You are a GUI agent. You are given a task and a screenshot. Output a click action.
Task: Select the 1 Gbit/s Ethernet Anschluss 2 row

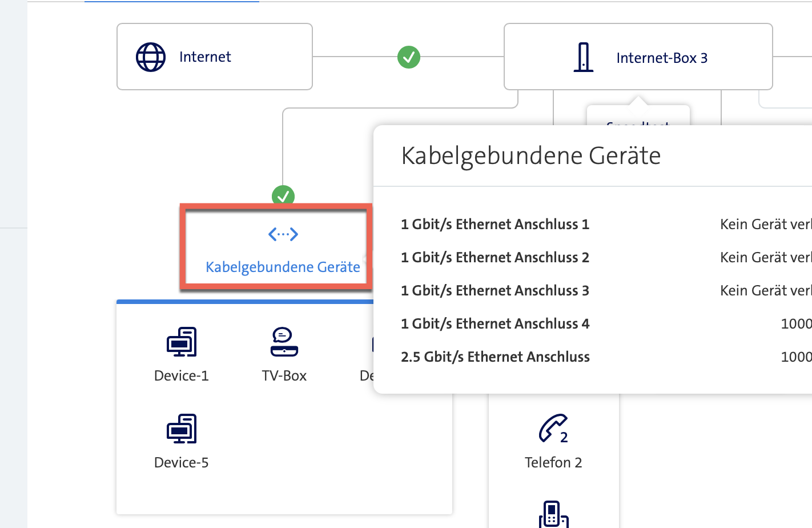pyautogui.click(x=495, y=257)
